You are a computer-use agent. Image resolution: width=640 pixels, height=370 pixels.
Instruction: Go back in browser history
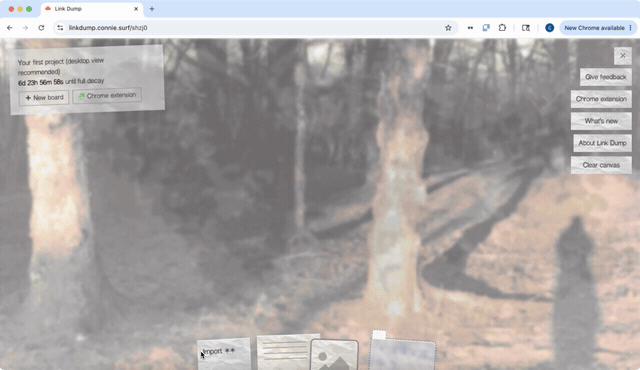point(10,28)
